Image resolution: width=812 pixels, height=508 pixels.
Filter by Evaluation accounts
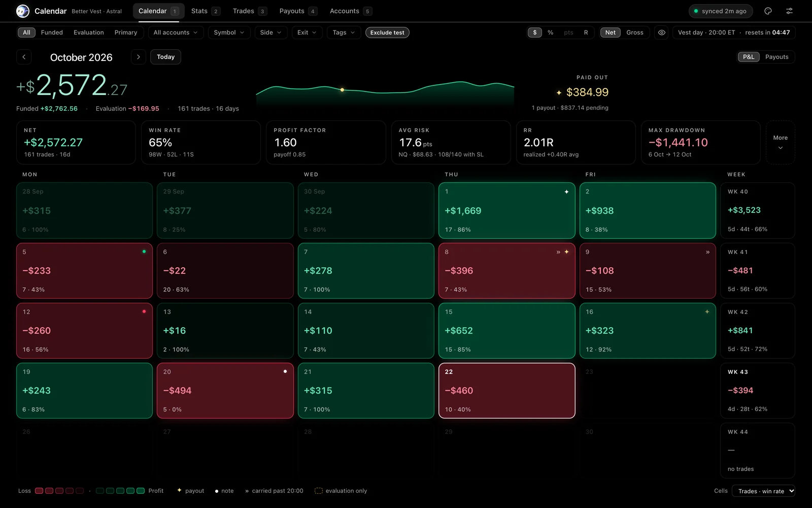(89, 33)
